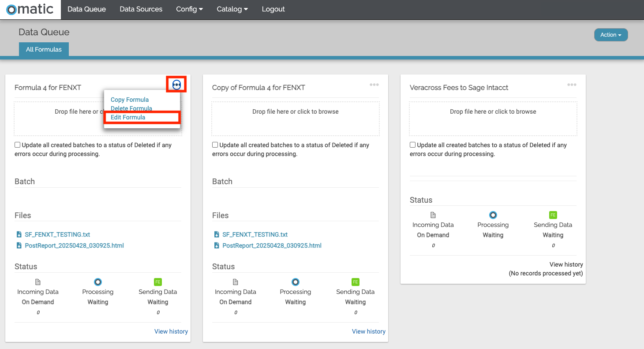Click View history in Veracross Fees card
This screenshot has height=349, width=644.
566,264
